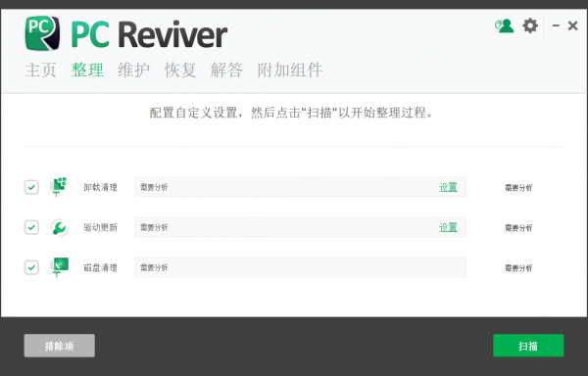588x376 pixels.
Task: Switch to the 主页 tab
Action: click(x=40, y=70)
